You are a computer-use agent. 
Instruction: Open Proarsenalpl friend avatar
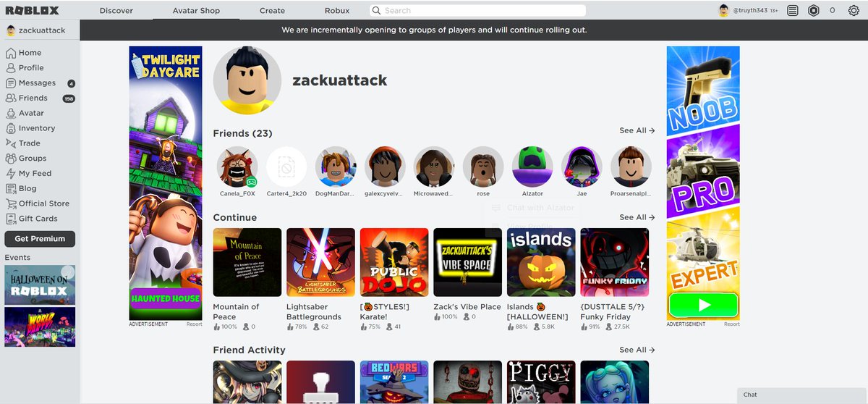point(631,167)
